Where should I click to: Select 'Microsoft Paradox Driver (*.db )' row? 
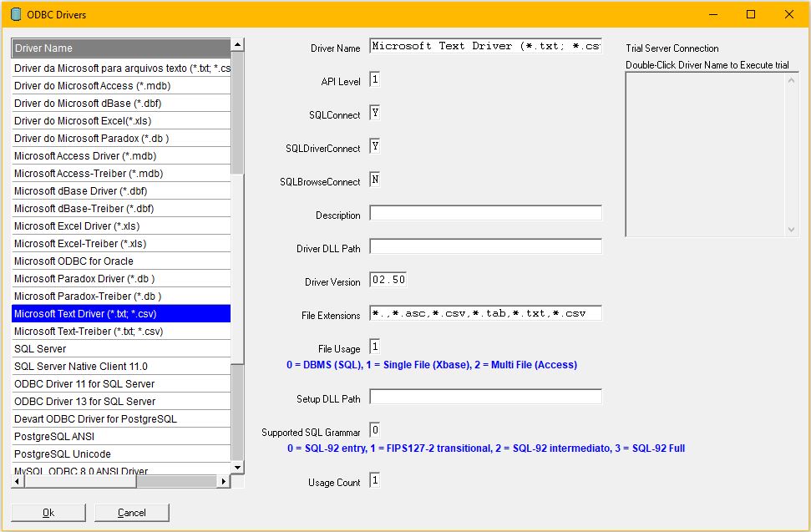[x=121, y=279]
